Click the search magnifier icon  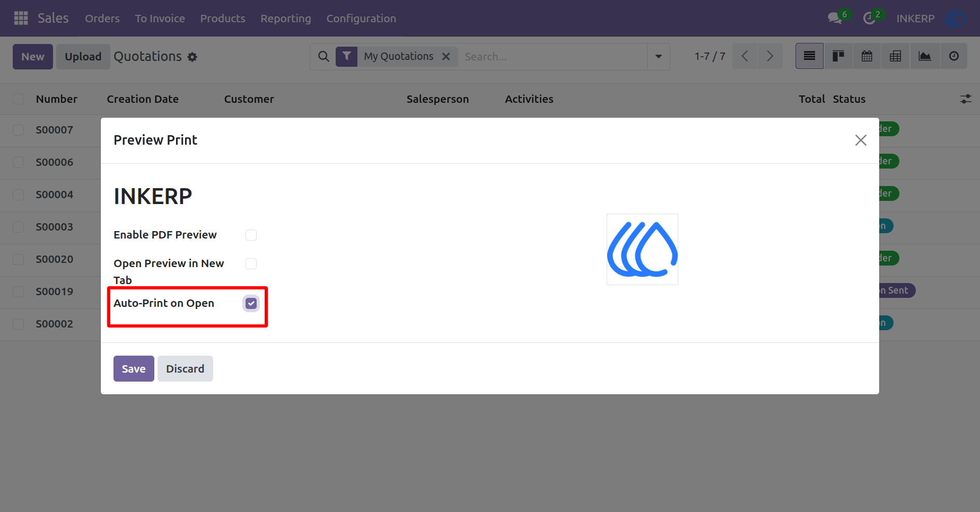323,56
